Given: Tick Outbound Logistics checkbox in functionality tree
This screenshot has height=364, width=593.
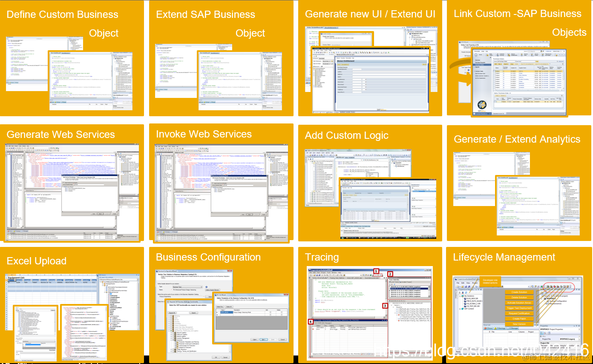Looking at the screenshot, I should [173, 335].
